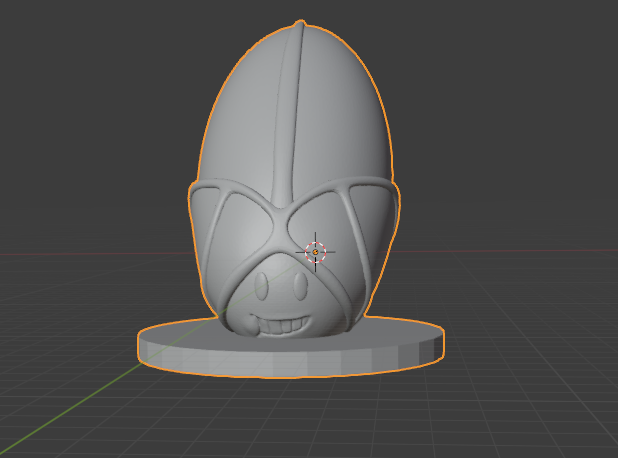Screen dimensions: 618x458
Task: Click the 3D cursor crosshair in viewport
Action: pyautogui.click(x=315, y=252)
